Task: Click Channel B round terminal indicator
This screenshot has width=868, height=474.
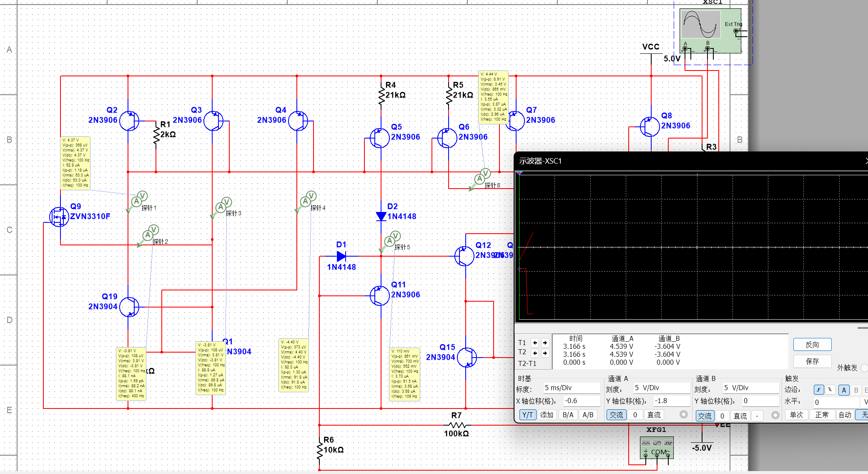Action: pos(775,415)
